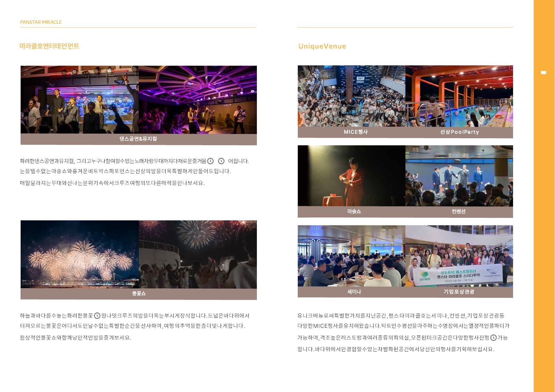Screen dimensions: 555x392
Task: Click the clock icon right after 즐거움
Action: [x=210, y=161]
